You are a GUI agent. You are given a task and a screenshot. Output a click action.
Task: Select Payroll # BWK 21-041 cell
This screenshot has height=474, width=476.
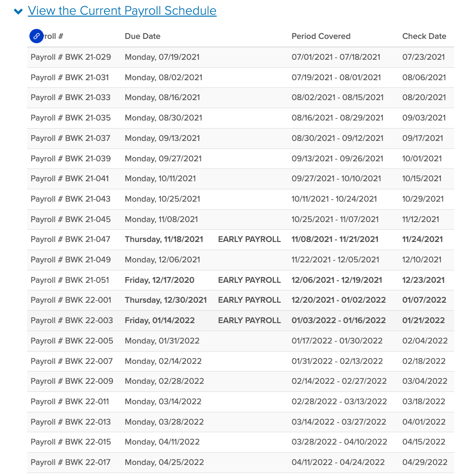click(x=70, y=178)
